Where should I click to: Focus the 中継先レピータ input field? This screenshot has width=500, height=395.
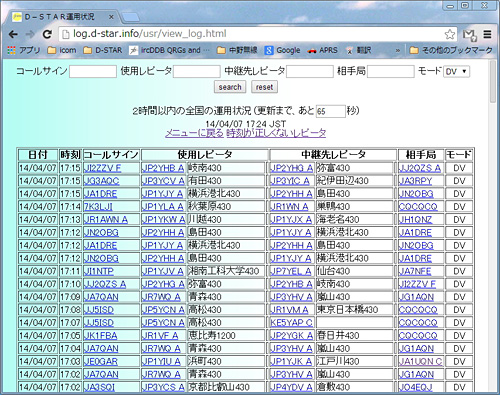pos(310,72)
